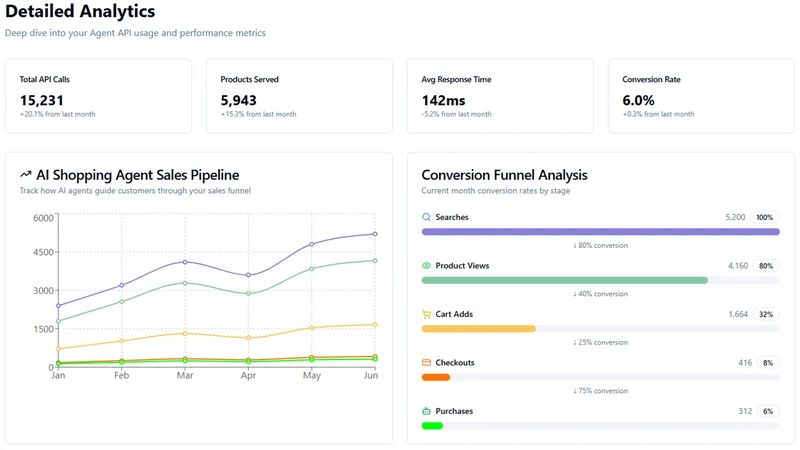Click the yellow May data point on chart
Screen dimensions: 800x450
[x=312, y=328]
